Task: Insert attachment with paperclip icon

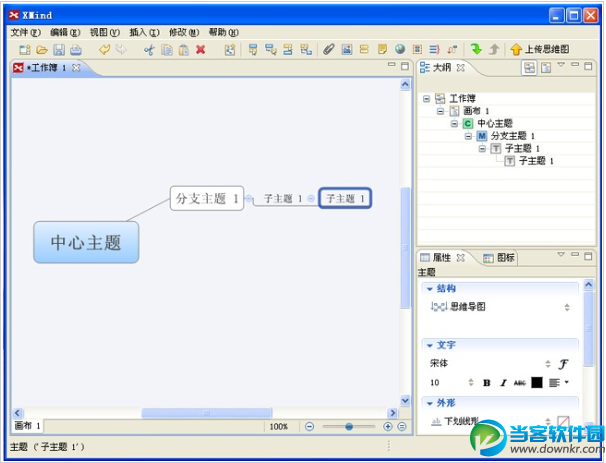Action: [x=329, y=49]
